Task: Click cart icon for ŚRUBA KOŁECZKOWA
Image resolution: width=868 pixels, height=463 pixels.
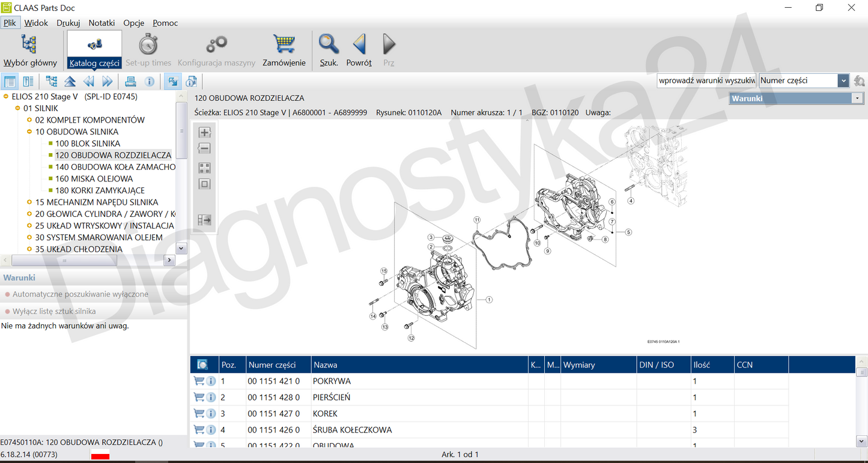Action: click(199, 429)
